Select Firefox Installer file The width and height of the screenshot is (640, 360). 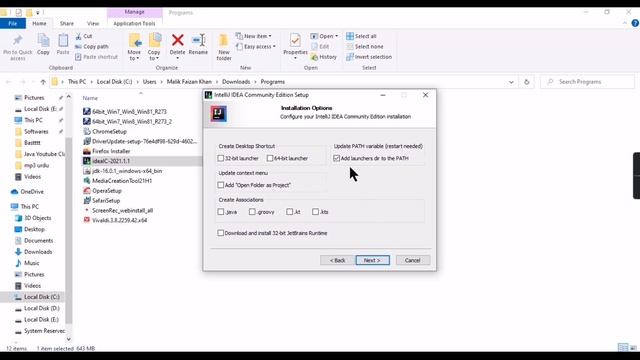click(x=111, y=151)
